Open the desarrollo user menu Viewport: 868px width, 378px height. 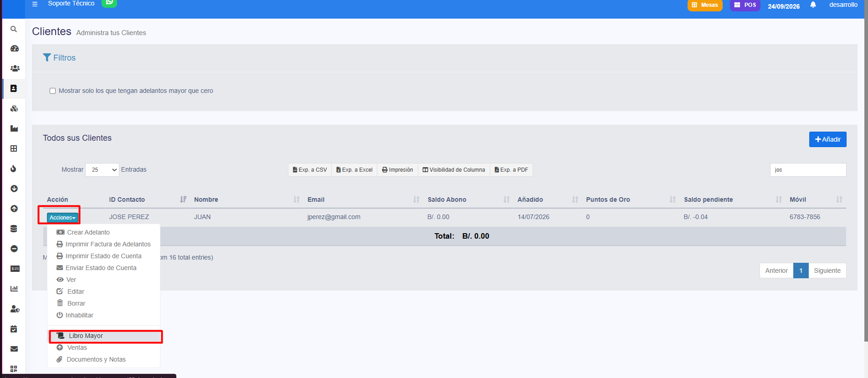click(843, 5)
